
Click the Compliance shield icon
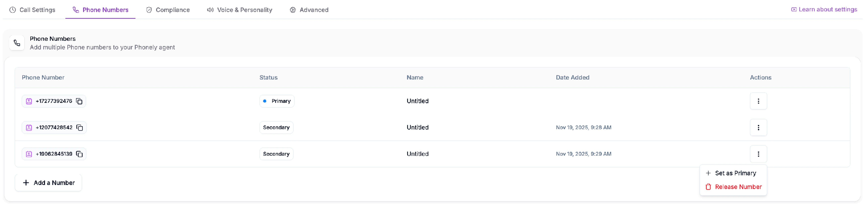coord(149,10)
